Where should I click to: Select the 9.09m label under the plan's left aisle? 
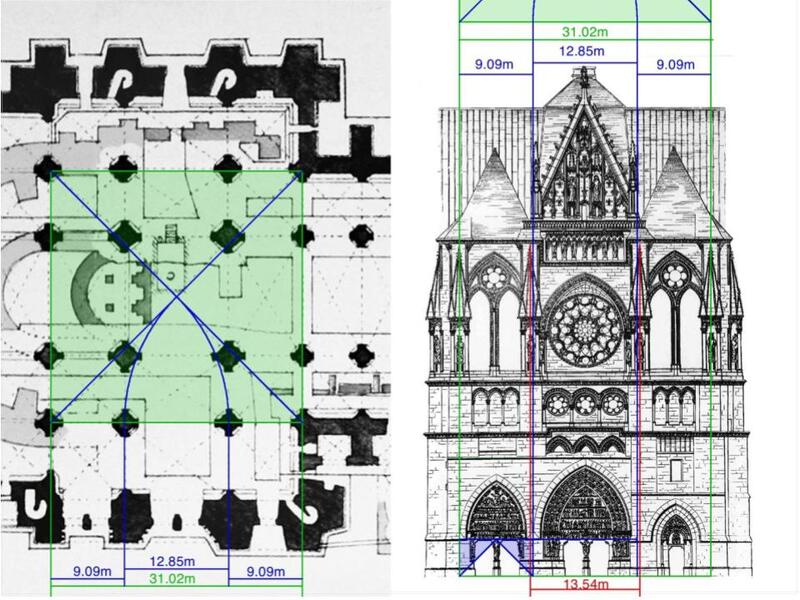coord(92,571)
